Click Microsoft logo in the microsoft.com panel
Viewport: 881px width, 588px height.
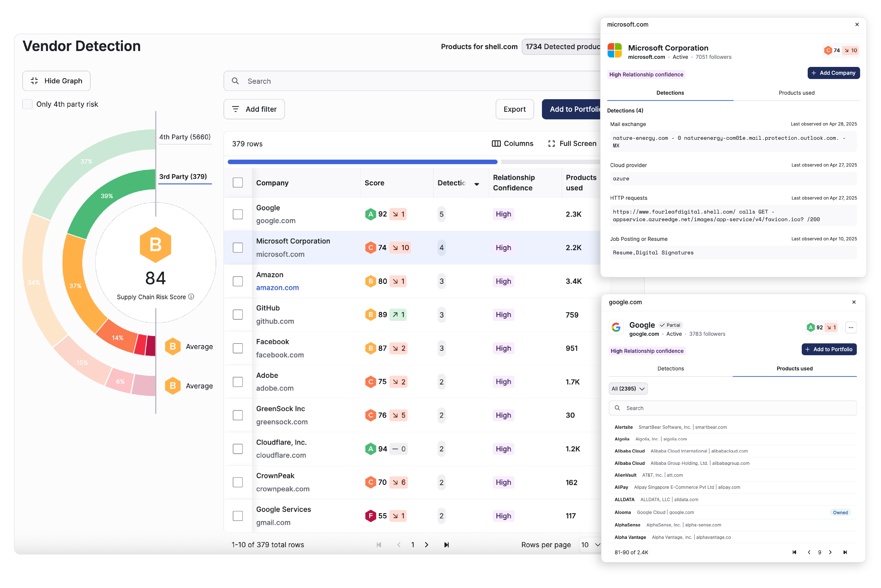click(x=615, y=50)
